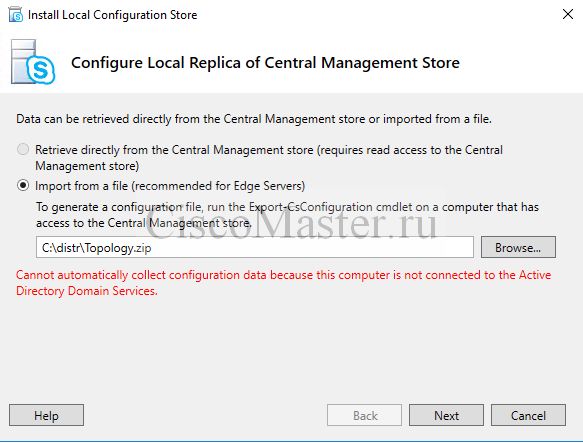Viewport: 583px width, 443px height.
Task: Open Help for this wizard
Action: click(x=46, y=415)
